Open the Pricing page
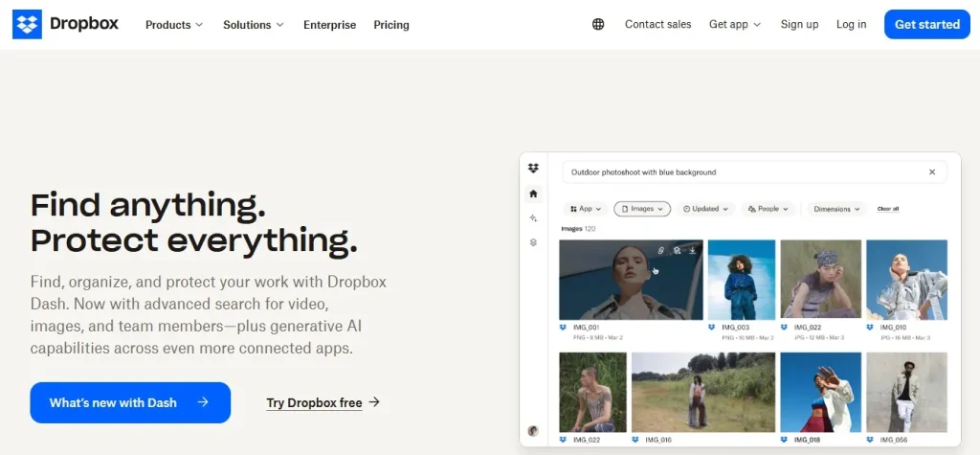The width and height of the screenshot is (980, 455). coord(391,25)
